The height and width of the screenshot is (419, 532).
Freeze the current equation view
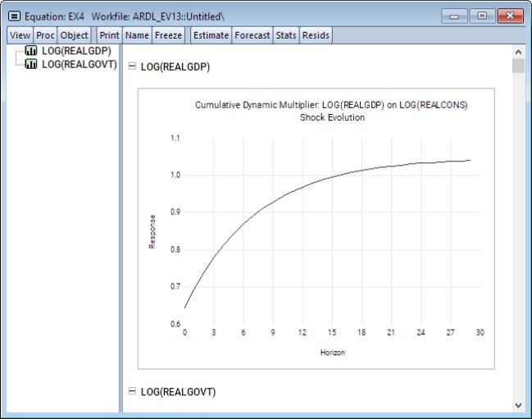coord(168,35)
